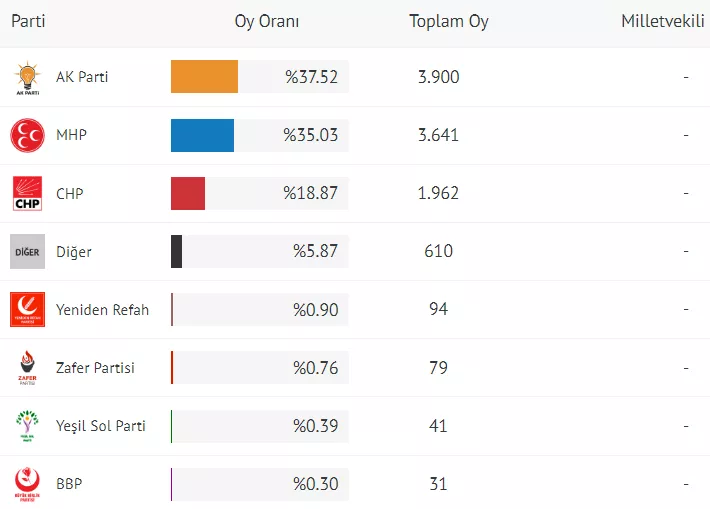Click the orange AK Parti vote bar

coord(204,77)
